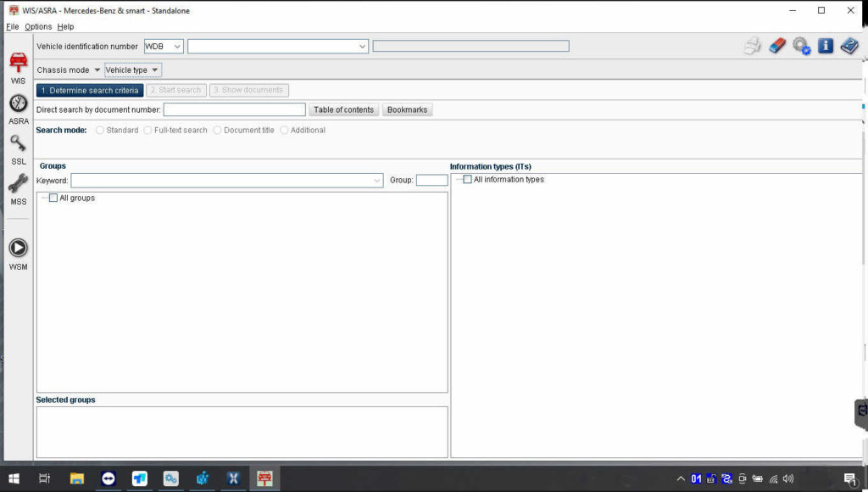868x492 pixels.
Task: Tick the All information types checkbox
Action: 467,180
